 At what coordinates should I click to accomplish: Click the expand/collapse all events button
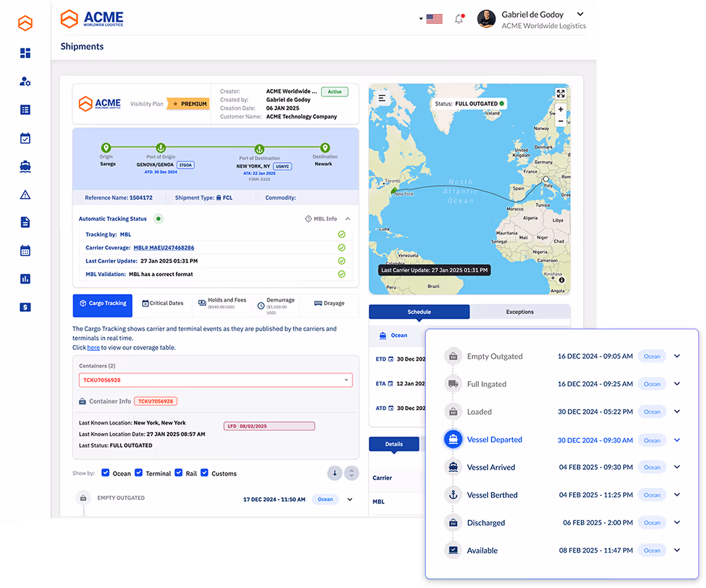tap(351, 473)
